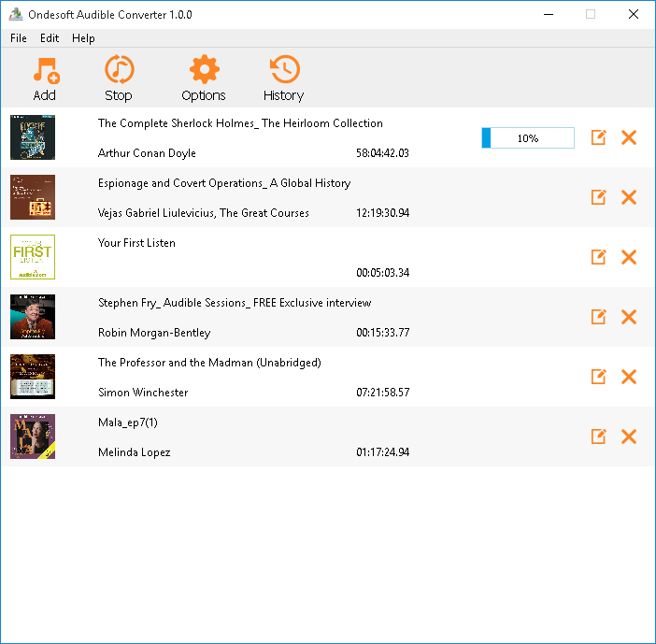This screenshot has height=644, width=656.
Task: Click title 'The Professor and the Madman (Unabridged)'
Action: [209, 363]
